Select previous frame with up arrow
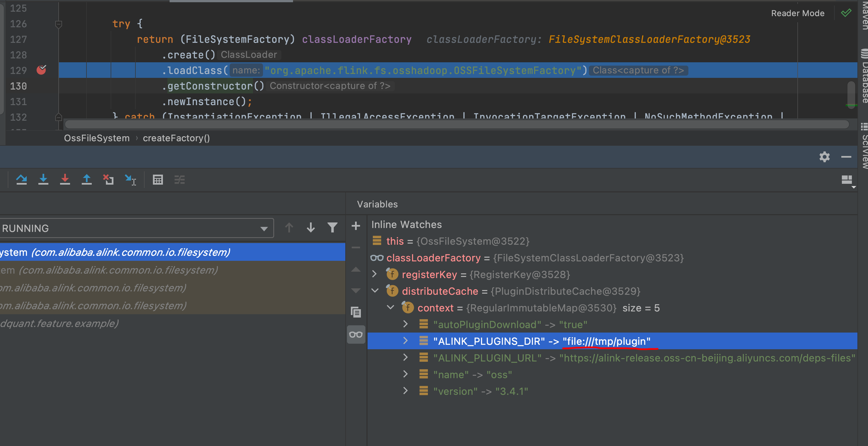 289,227
